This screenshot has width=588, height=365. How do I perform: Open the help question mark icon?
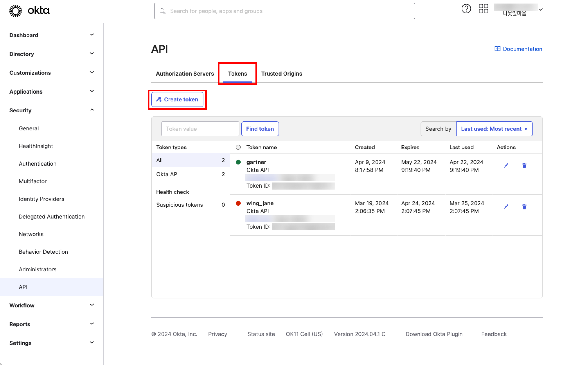[x=466, y=9]
